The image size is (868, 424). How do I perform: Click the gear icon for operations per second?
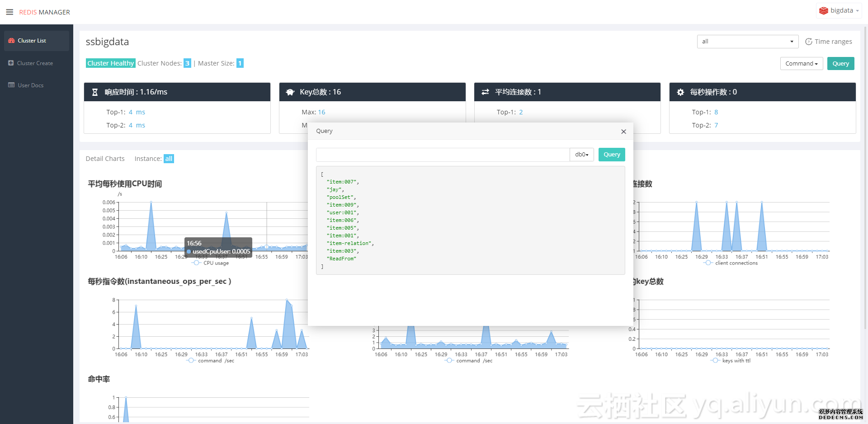coord(680,92)
